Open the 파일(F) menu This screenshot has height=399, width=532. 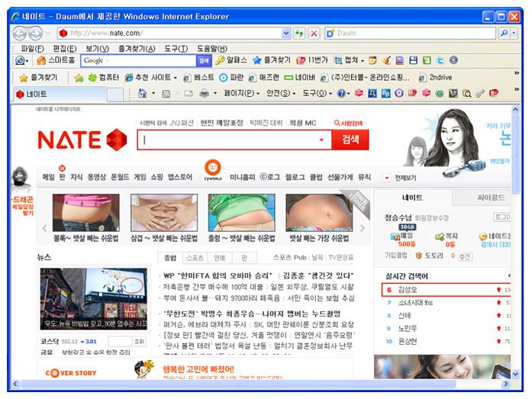tap(32, 49)
